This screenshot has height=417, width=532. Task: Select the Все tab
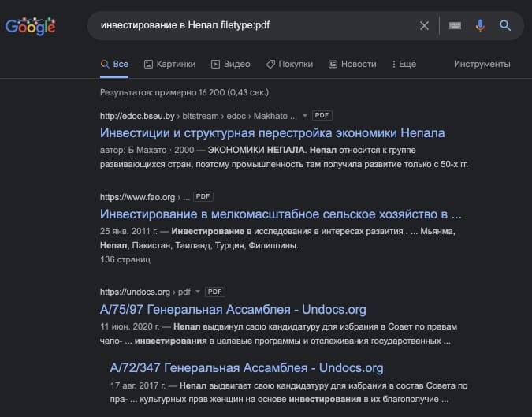[114, 64]
